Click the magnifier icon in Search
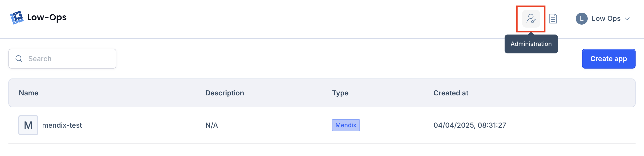Image resolution: width=644 pixels, height=156 pixels. [x=19, y=59]
